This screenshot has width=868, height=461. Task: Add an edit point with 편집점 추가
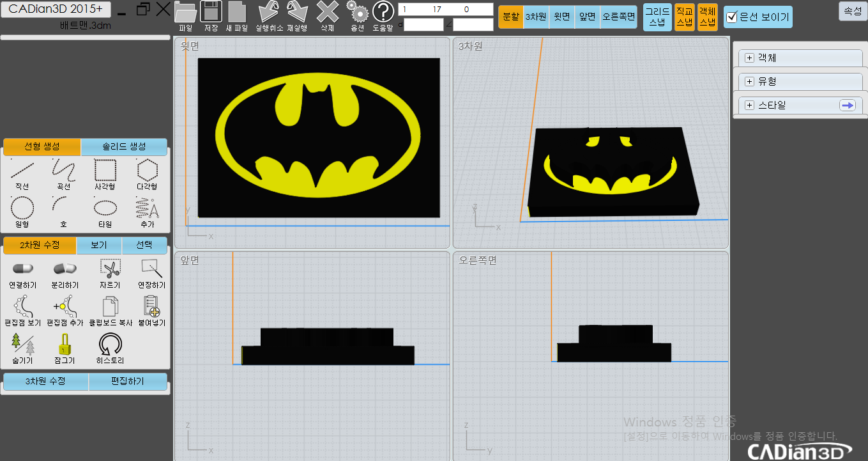point(66,311)
